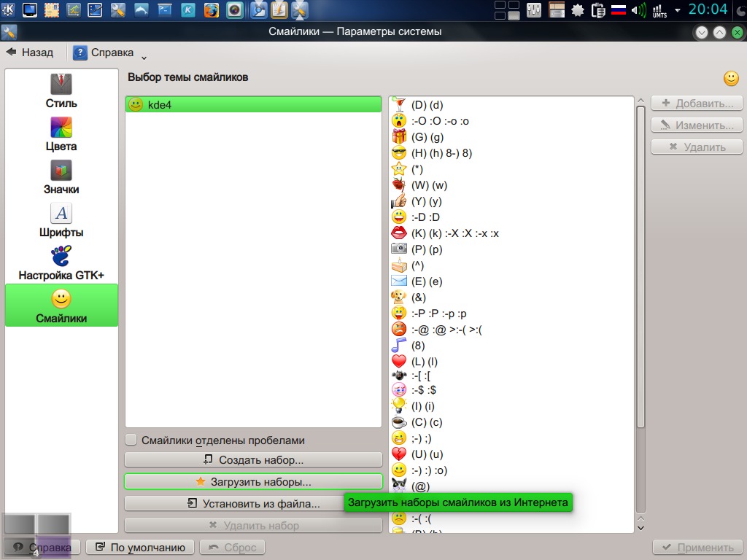Select the red heart (L) (l) emoticon
The width and height of the screenshot is (747, 560).
[511, 362]
